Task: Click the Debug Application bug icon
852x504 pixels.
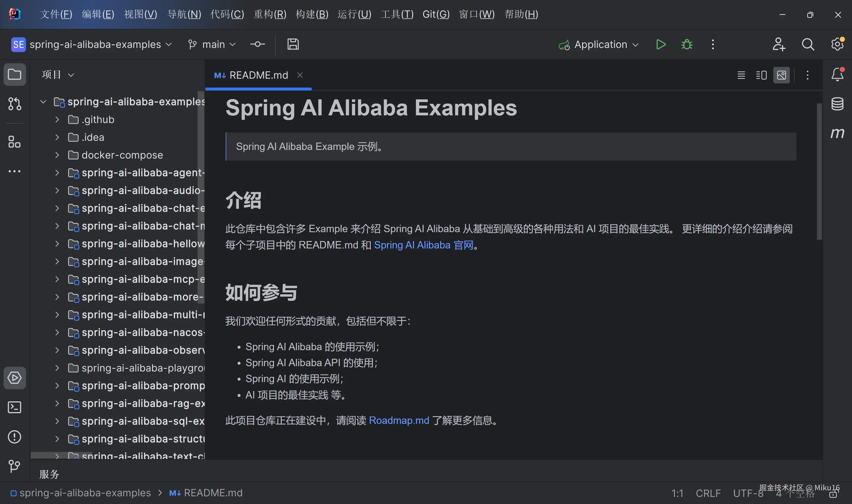Action: click(x=687, y=44)
